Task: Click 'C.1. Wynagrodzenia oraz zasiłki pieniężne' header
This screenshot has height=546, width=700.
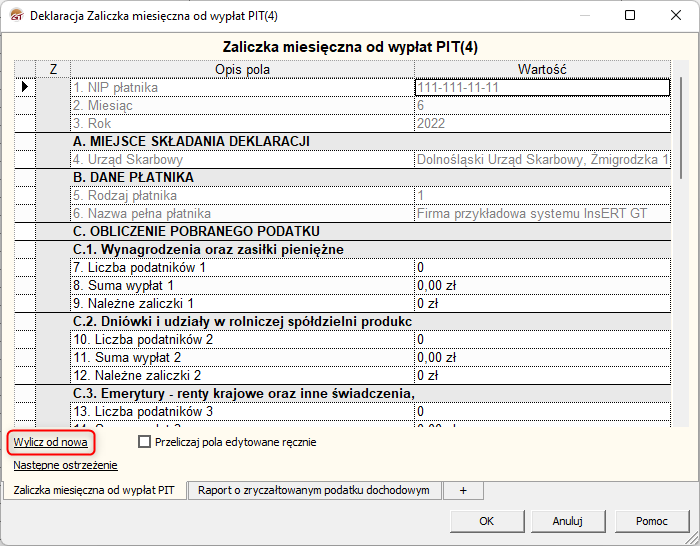Action: (371, 249)
